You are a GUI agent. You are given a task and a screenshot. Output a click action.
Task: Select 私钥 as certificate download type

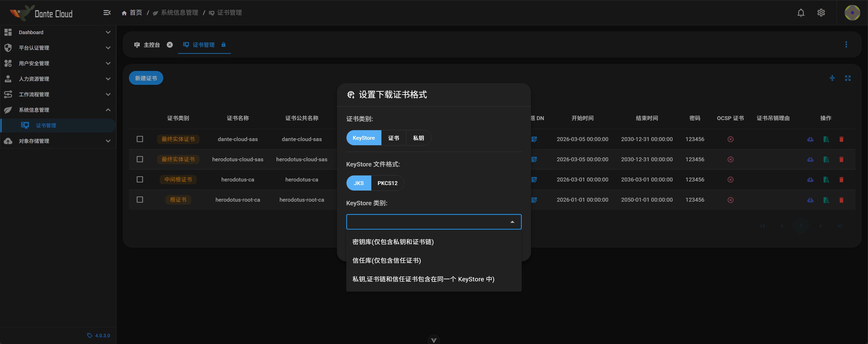(x=418, y=138)
